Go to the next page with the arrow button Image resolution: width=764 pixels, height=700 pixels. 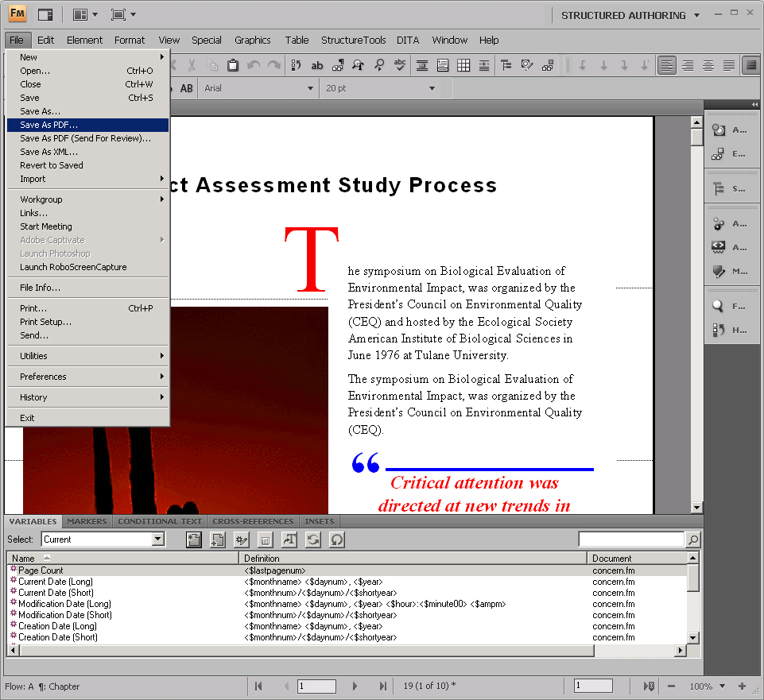355,686
